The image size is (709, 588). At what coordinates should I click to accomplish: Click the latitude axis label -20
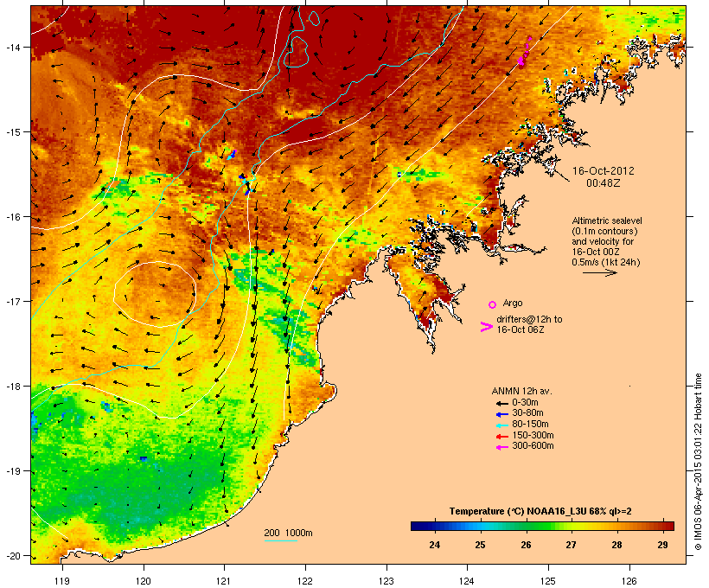[12, 556]
